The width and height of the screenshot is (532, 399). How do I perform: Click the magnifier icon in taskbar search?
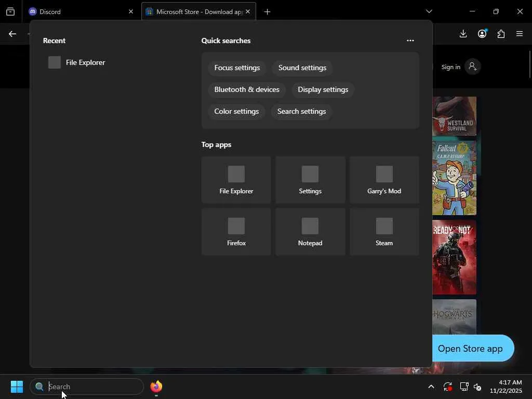[39, 387]
